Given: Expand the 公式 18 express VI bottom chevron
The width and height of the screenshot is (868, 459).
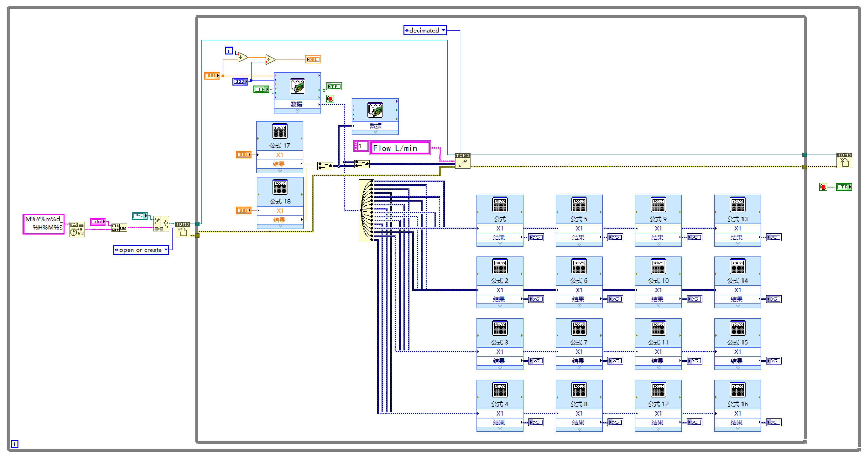Looking at the screenshot, I should point(280,227).
